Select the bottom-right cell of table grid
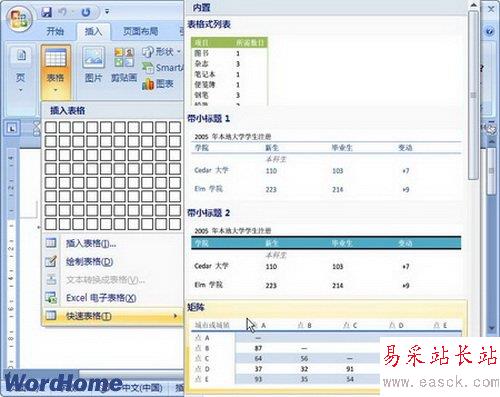 pyautogui.click(x=175, y=224)
